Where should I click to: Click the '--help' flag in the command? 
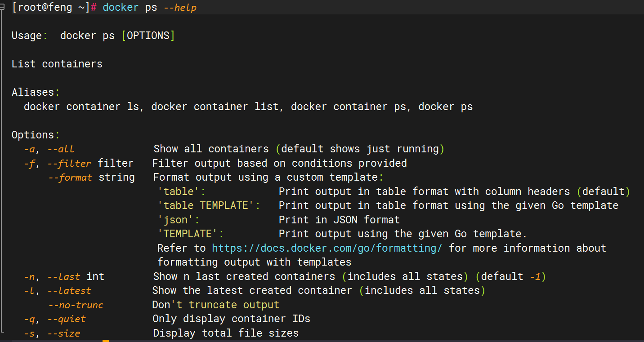(180, 8)
